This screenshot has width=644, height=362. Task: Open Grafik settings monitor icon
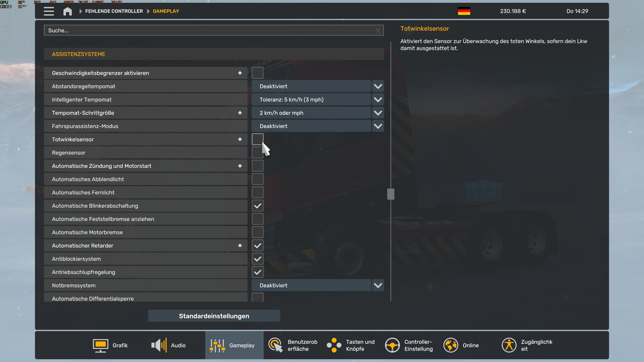pos(101,345)
